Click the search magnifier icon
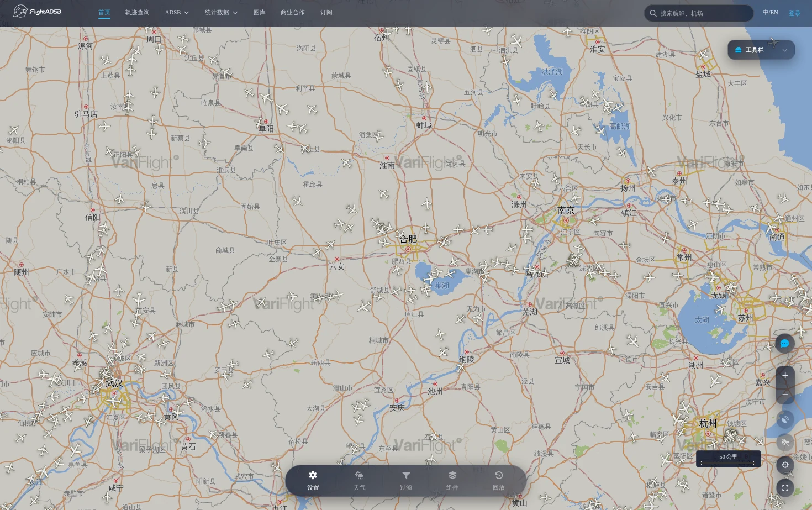This screenshot has height=510, width=812. click(653, 13)
